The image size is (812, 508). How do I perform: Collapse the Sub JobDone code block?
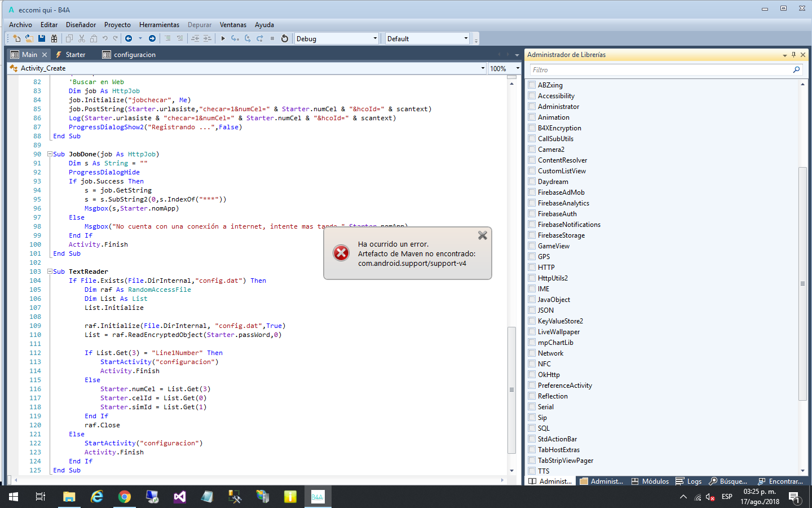(x=50, y=154)
